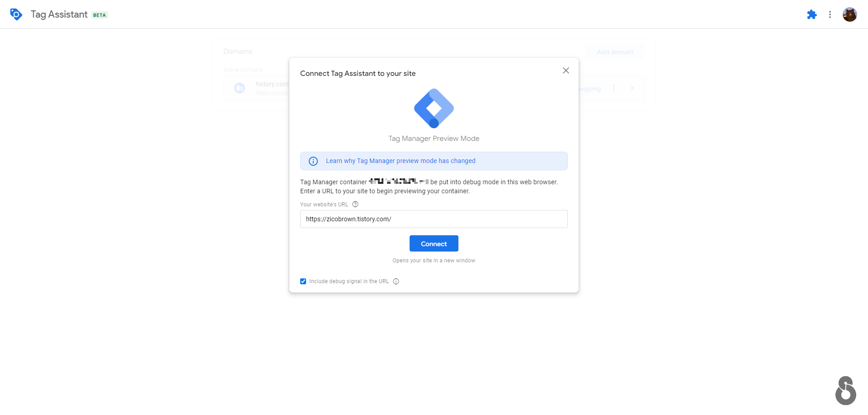This screenshot has width=868, height=415.
Task: Open the extension puzzle-piece icon
Action: point(812,14)
